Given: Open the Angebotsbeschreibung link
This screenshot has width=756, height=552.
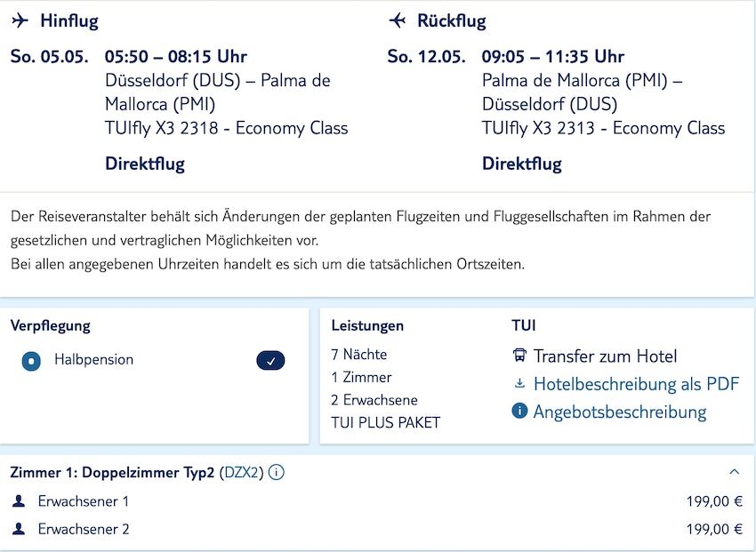Looking at the screenshot, I should tap(620, 412).
